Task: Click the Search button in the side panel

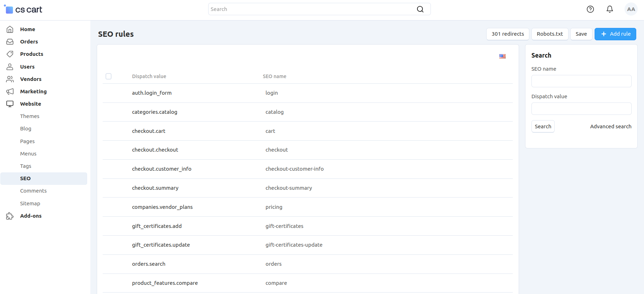Action: [x=543, y=127]
